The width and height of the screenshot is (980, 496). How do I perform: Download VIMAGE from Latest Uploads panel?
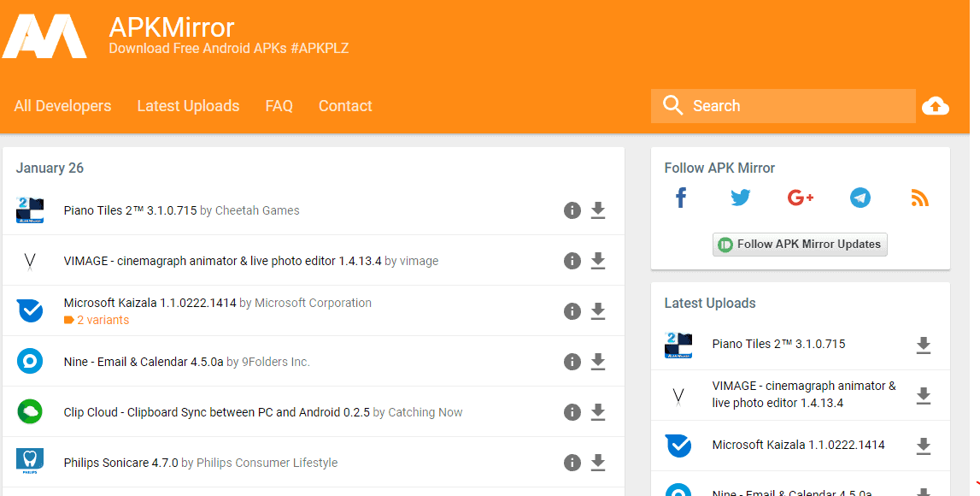tap(924, 396)
